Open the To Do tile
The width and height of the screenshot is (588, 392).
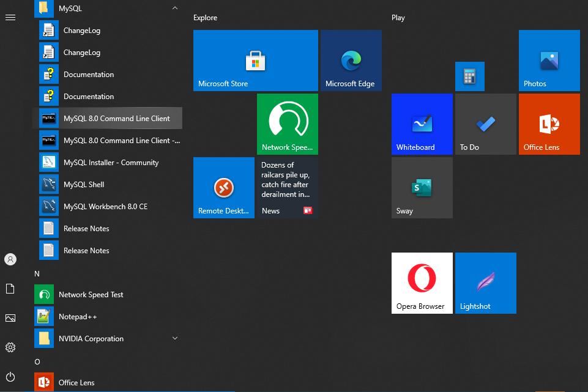[x=485, y=124]
